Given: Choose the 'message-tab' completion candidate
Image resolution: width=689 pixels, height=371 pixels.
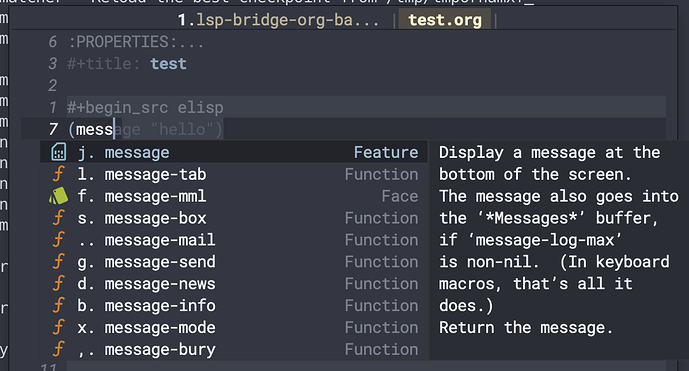Looking at the screenshot, I should click(x=234, y=174).
